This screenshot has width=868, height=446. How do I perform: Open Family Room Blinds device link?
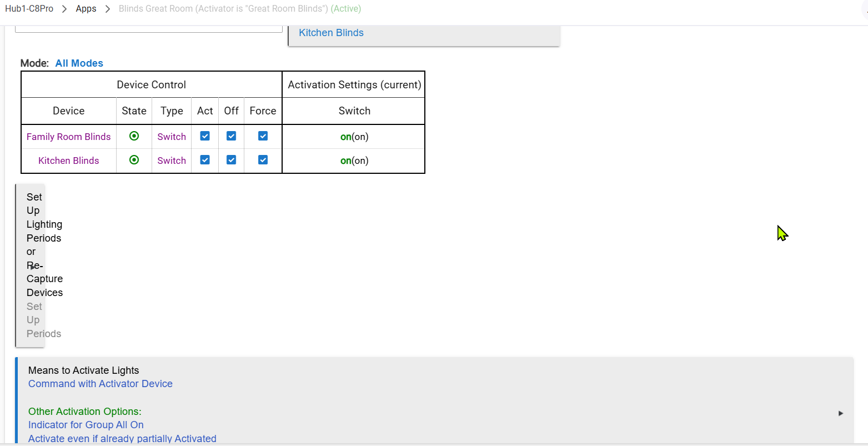(69, 137)
